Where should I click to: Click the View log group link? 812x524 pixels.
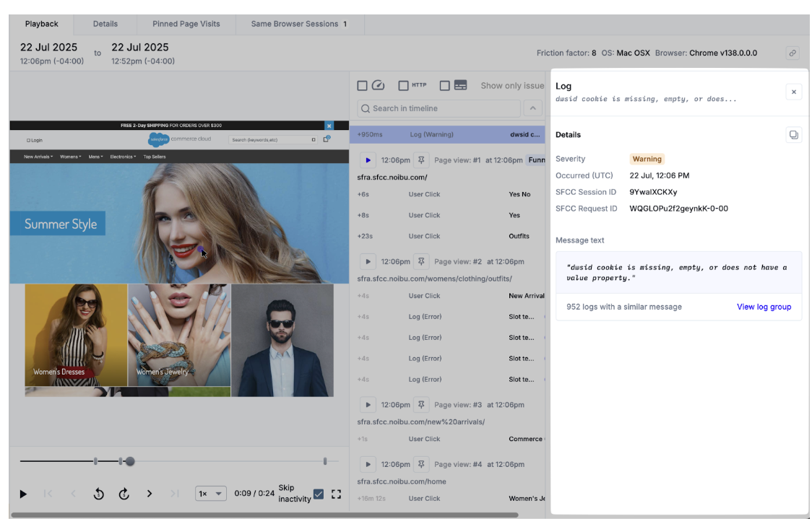tap(764, 307)
